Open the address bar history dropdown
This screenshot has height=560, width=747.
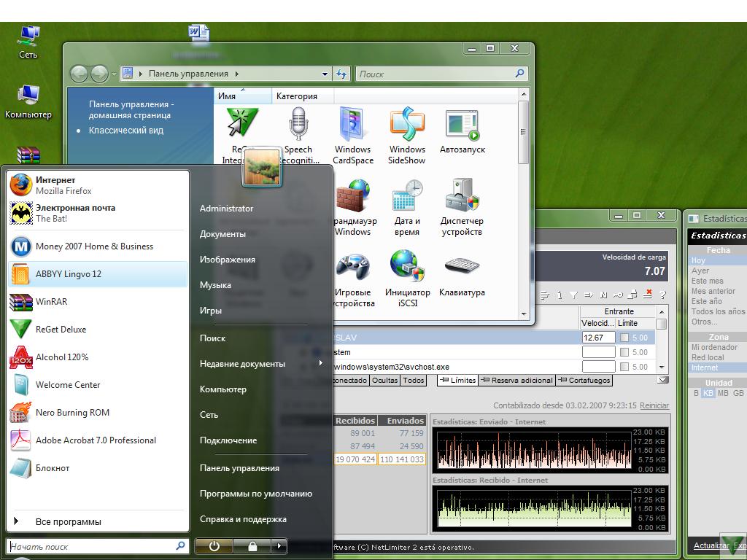[x=325, y=74]
